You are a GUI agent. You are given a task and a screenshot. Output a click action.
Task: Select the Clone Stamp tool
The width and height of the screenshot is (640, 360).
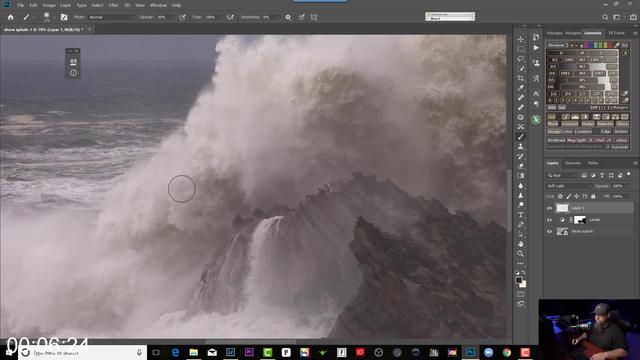[521, 147]
